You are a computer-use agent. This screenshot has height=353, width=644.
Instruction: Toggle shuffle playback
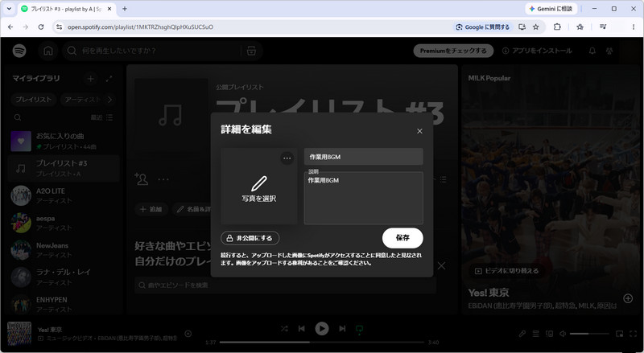tap(284, 328)
